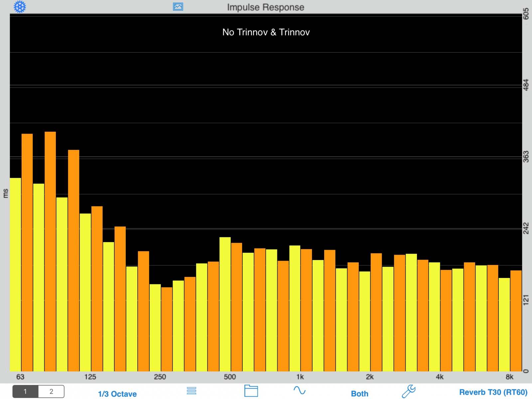Open the stacked lines list icon

click(192, 391)
